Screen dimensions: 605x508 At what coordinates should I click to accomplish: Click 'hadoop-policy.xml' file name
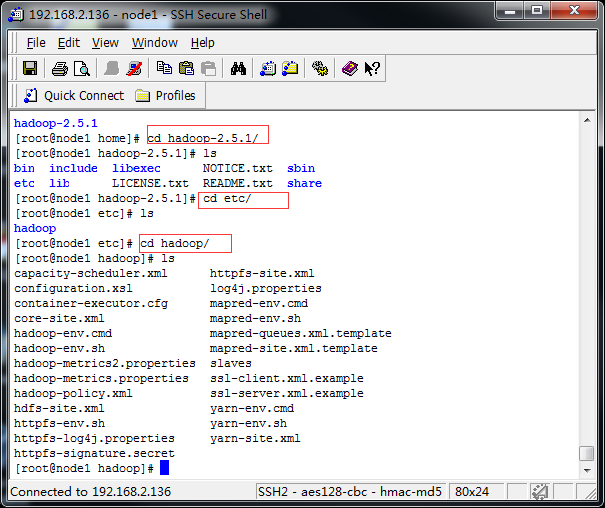[x=73, y=393]
